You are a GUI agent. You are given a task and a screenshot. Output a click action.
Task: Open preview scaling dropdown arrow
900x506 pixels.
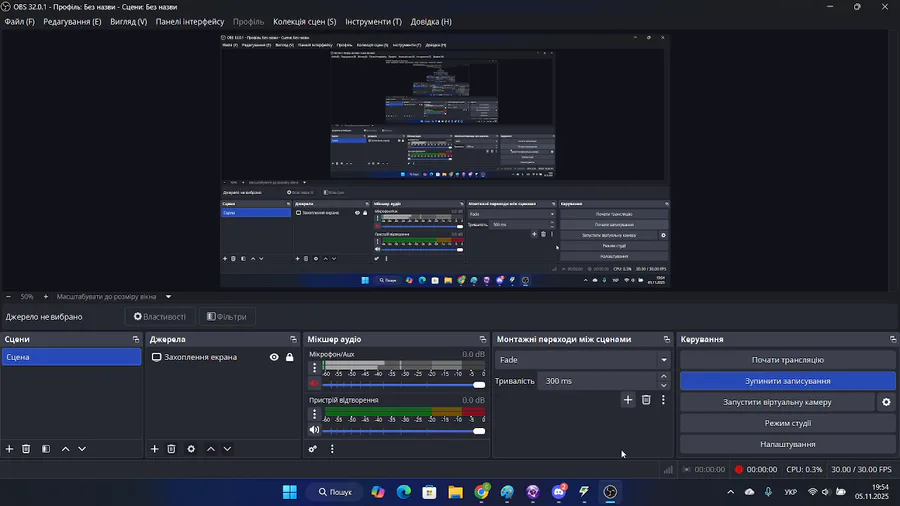168,297
